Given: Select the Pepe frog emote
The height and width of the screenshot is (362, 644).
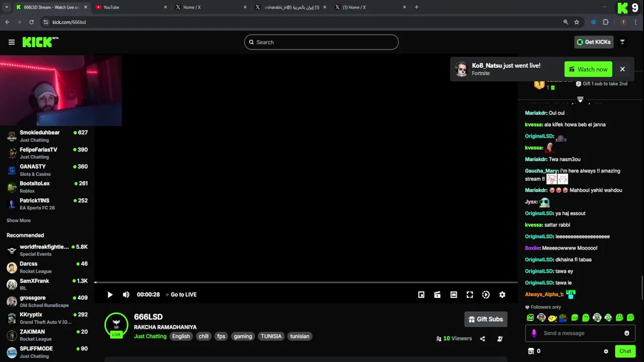Looking at the screenshot, I should (563, 318).
